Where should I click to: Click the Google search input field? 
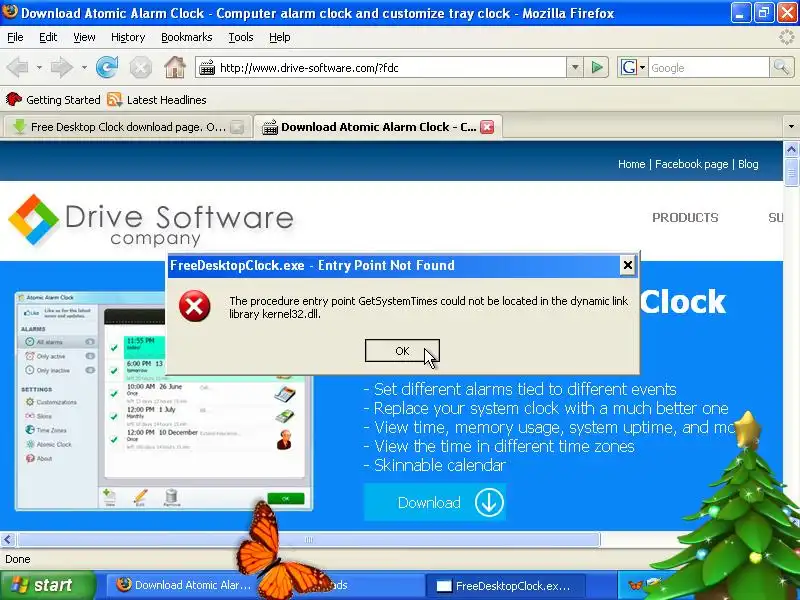tap(708, 67)
